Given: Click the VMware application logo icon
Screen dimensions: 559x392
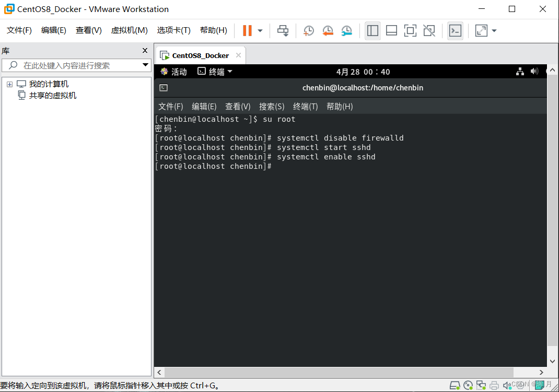Looking at the screenshot, I should (x=9, y=9).
